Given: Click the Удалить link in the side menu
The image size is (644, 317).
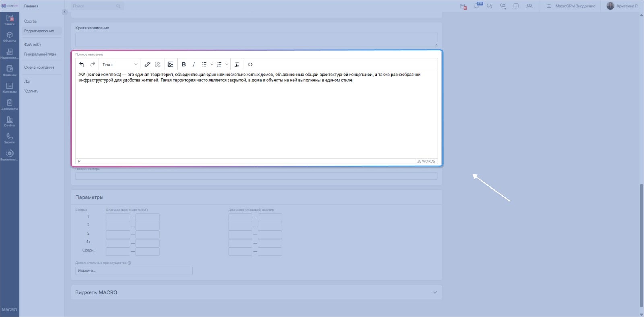Looking at the screenshot, I should pos(31,91).
